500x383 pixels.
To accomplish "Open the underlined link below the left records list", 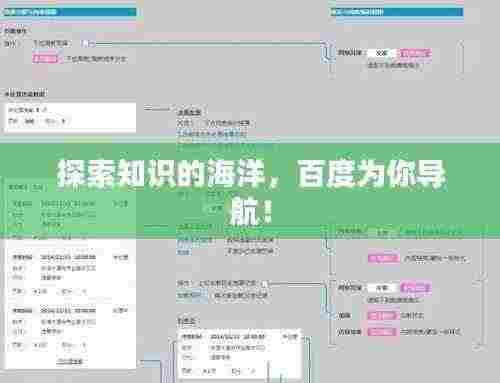I will 70,361.
